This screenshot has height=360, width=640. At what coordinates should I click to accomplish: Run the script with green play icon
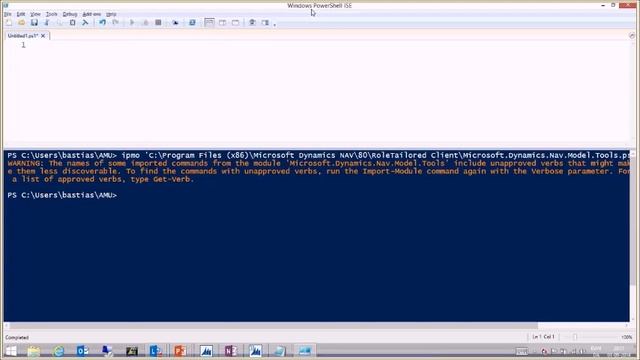[x=132, y=23]
